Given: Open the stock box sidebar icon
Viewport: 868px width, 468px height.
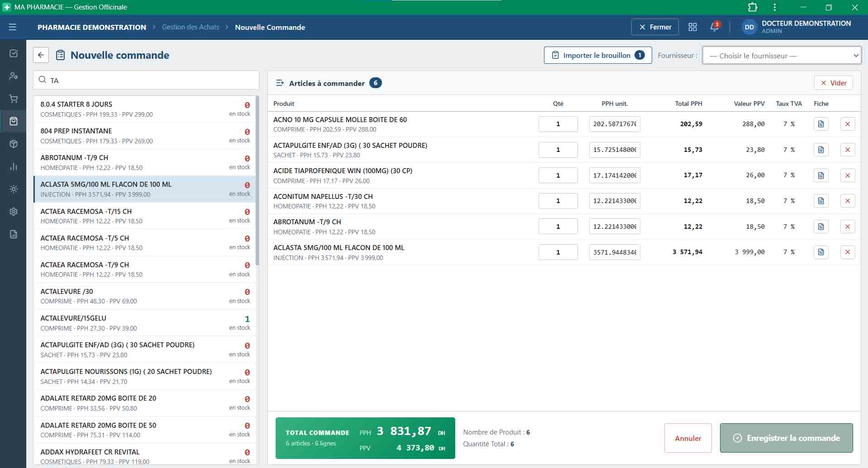Looking at the screenshot, I should pos(14,144).
